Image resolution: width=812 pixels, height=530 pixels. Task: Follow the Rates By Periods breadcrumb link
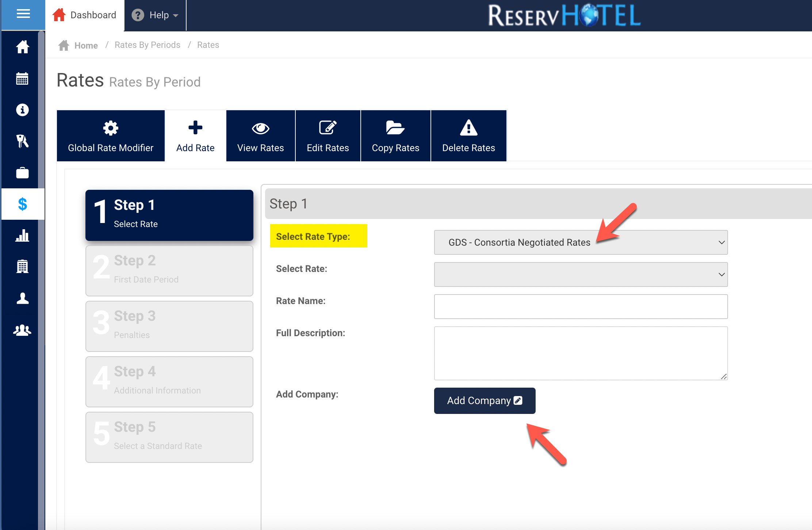[x=148, y=45]
